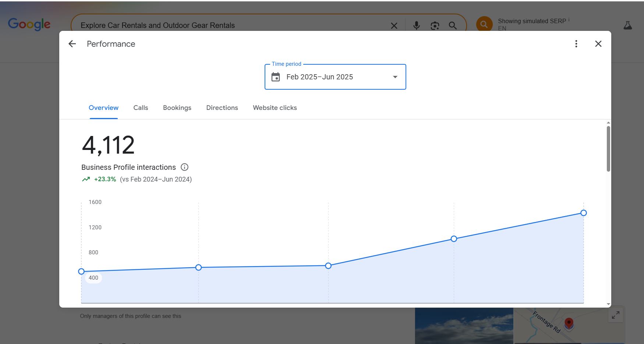644x344 pixels.
Task: Click the dialog's vertical scrollbar thumb
Action: [x=608, y=149]
